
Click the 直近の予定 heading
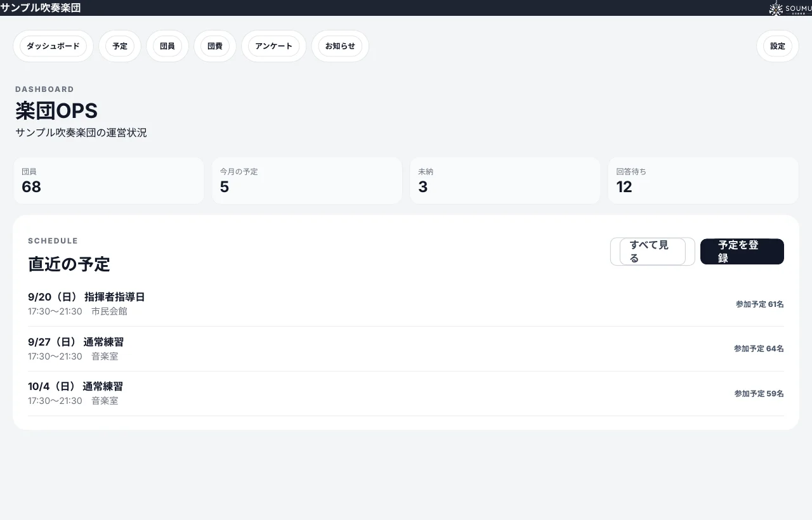(x=69, y=264)
